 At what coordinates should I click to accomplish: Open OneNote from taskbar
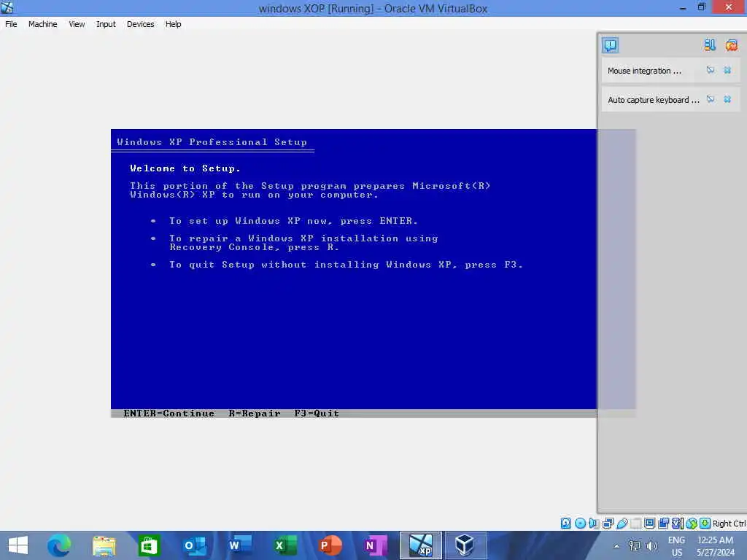(x=376, y=545)
